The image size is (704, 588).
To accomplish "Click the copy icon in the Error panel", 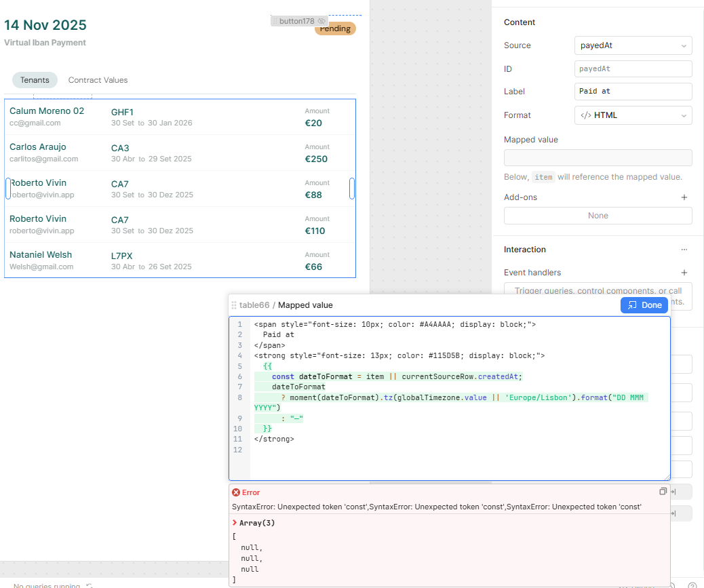I will click(x=663, y=492).
